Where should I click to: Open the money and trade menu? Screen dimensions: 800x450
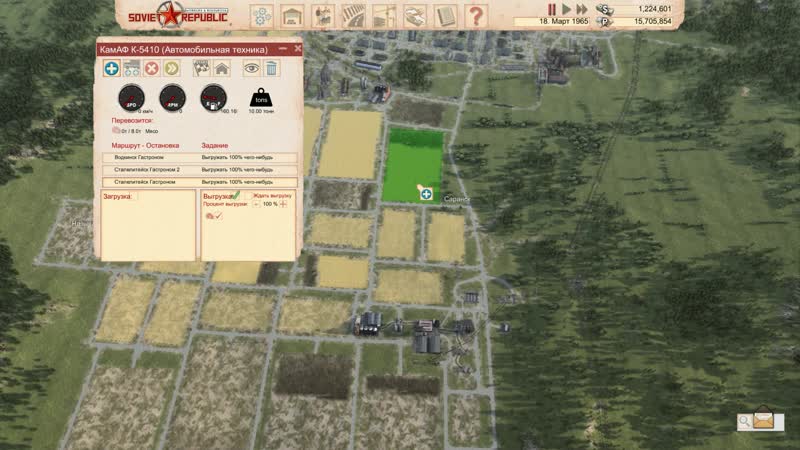coord(415,17)
